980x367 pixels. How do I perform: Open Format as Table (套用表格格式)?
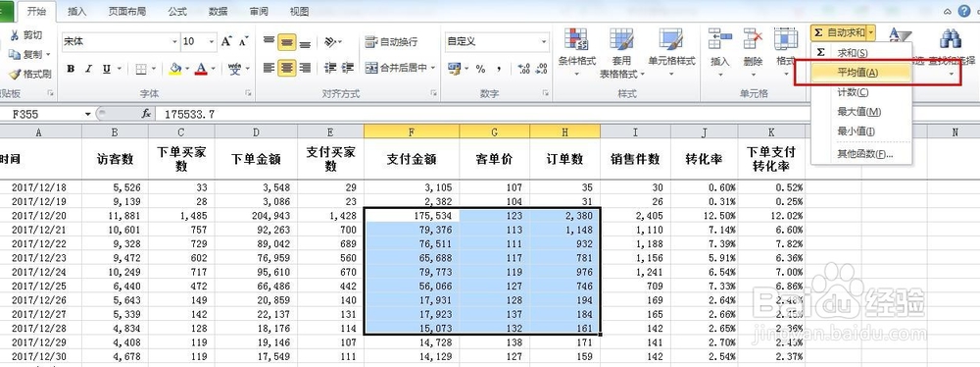[x=622, y=53]
